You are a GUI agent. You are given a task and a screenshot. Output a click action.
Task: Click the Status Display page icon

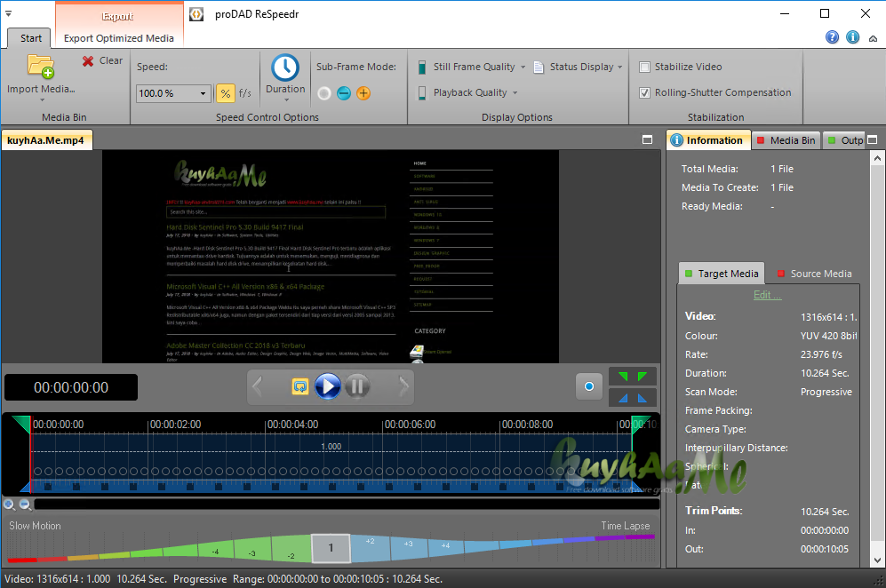pyautogui.click(x=539, y=68)
